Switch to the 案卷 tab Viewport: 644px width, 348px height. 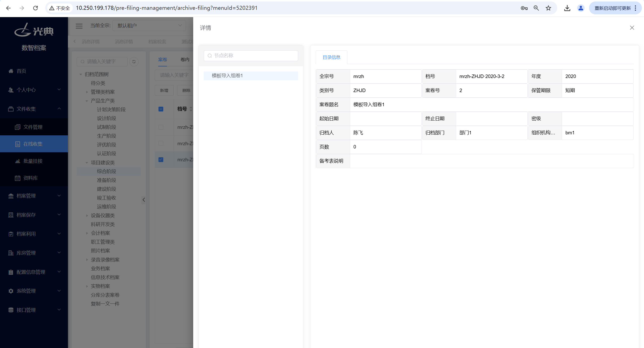163,60
